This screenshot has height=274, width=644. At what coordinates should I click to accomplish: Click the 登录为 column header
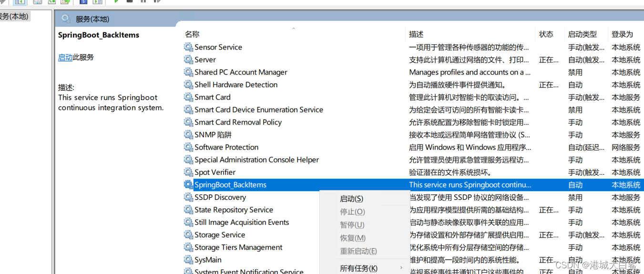[x=622, y=34]
